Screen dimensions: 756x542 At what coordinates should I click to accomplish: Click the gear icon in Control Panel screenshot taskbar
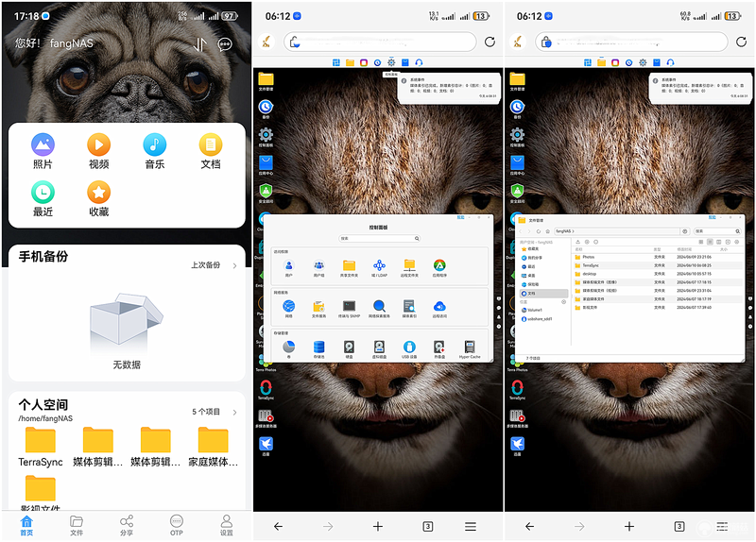pyautogui.click(x=391, y=62)
